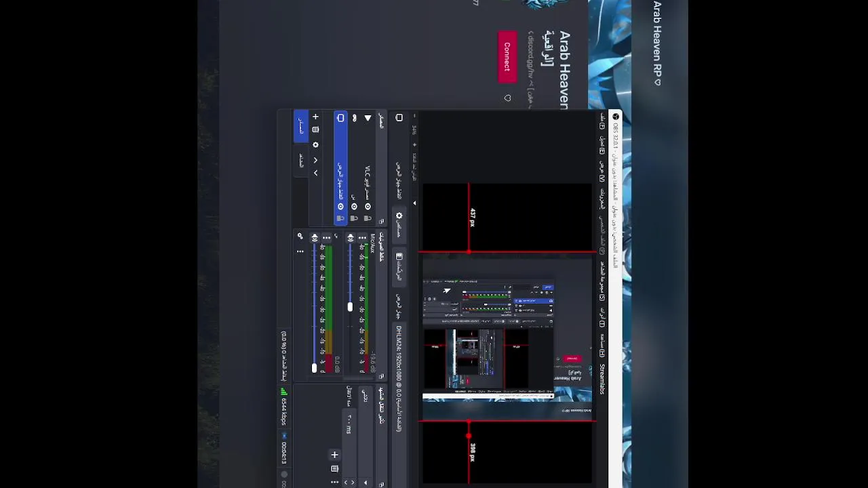Click the 6544 kbps bitrate readout
Image resolution: width=868 pixels, height=488 pixels.
283,411
